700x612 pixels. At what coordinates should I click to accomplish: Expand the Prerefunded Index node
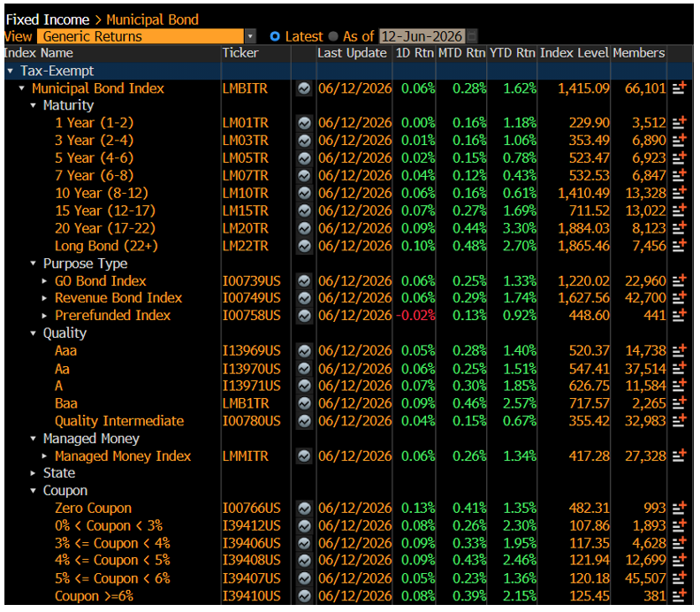(44, 316)
